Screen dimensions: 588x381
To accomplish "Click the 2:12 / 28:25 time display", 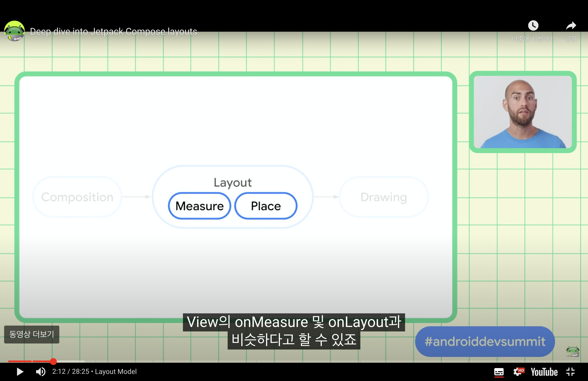I will [70, 372].
